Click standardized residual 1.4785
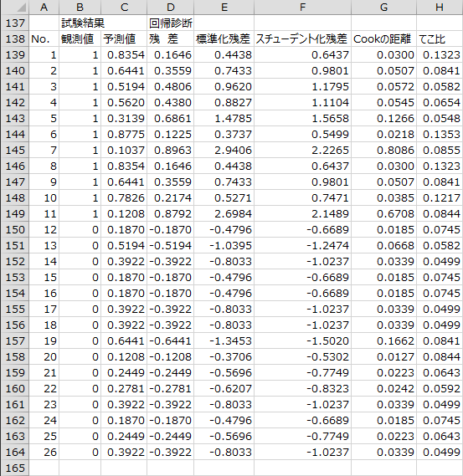Viewport: 463px width, 476px height. (x=224, y=118)
